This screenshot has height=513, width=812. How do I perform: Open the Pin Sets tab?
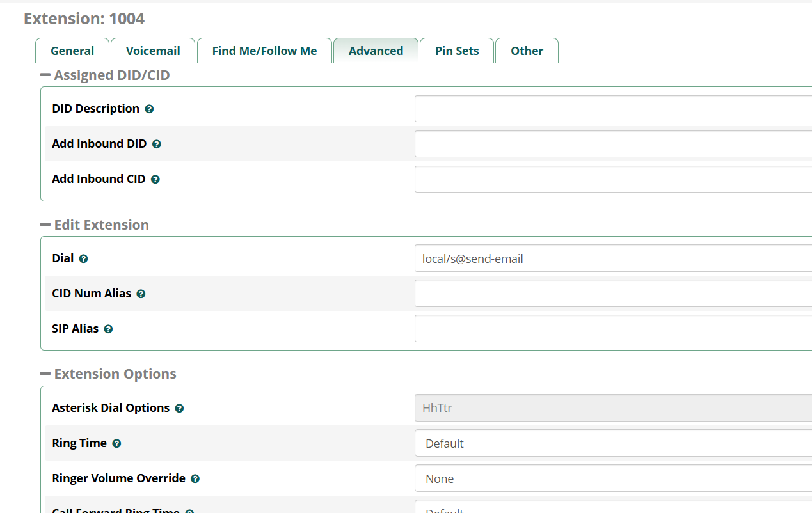457,51
